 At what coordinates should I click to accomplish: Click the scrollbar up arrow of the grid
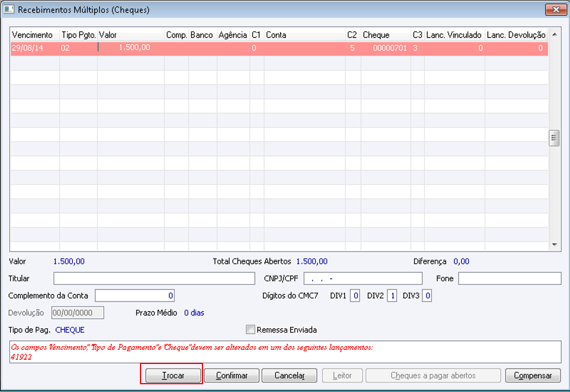[x=555, y=34]
